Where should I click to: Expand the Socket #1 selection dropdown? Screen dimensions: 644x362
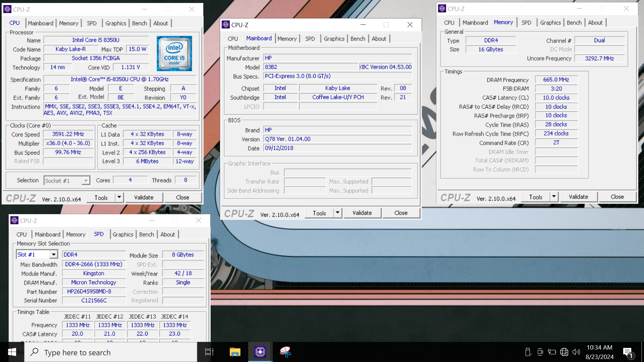(86, 181)
